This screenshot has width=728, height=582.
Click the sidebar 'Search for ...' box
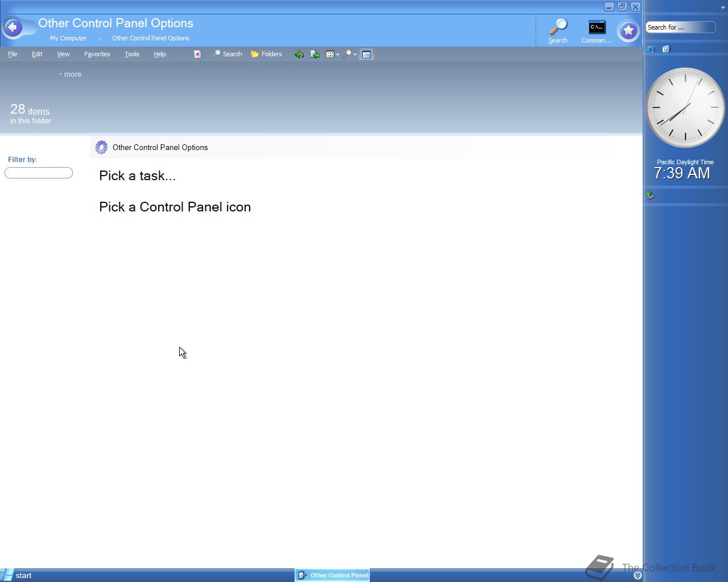coord(681,27)
